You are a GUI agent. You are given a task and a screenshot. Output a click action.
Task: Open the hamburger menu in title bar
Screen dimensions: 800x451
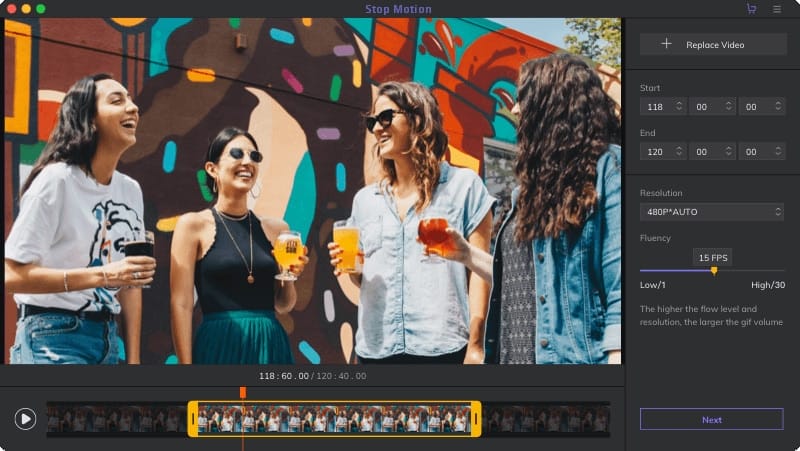pos(777,9)
